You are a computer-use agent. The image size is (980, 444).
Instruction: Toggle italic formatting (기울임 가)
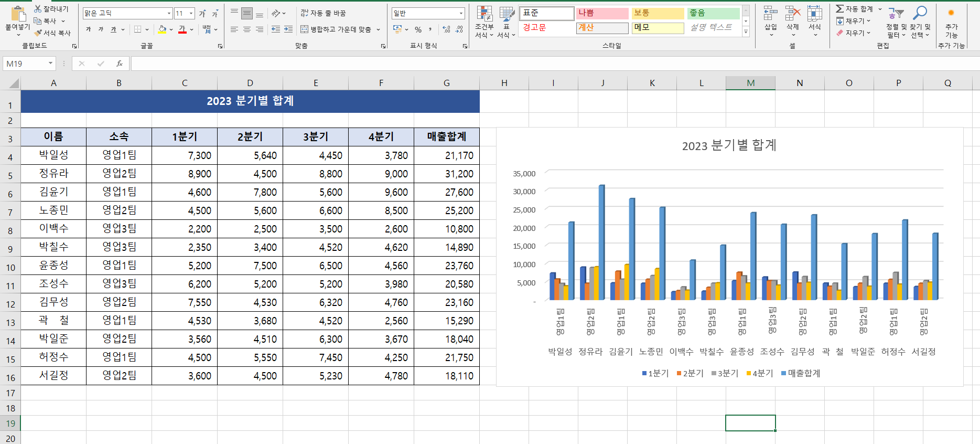101,29
